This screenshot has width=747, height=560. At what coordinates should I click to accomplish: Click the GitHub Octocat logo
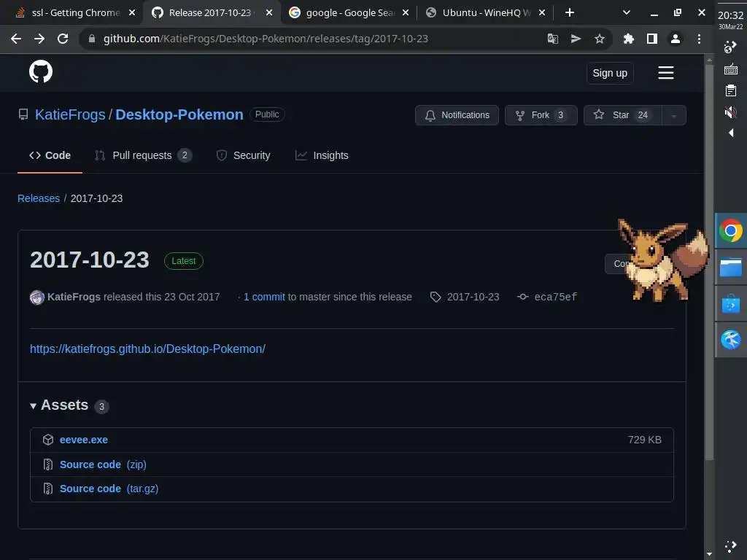tap(41, 71)
